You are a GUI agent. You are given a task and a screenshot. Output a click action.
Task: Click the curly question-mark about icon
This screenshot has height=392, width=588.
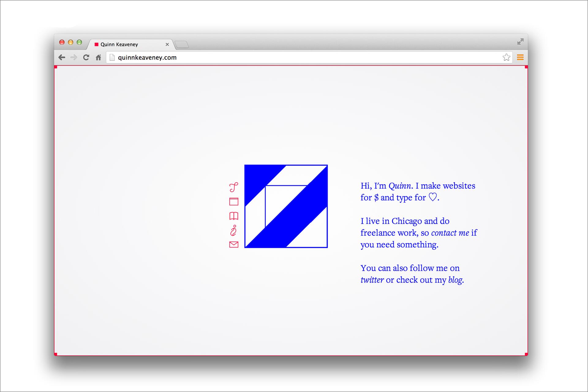234,231
